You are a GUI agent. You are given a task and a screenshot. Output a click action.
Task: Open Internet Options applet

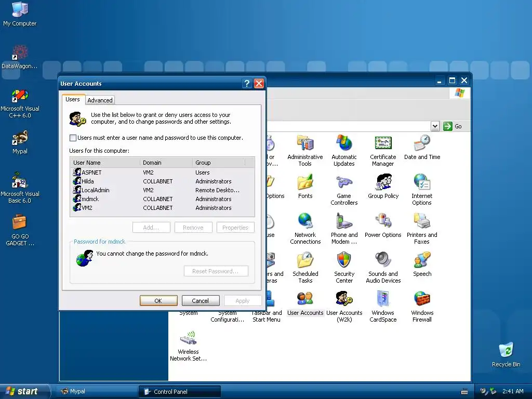coord(422,189)
